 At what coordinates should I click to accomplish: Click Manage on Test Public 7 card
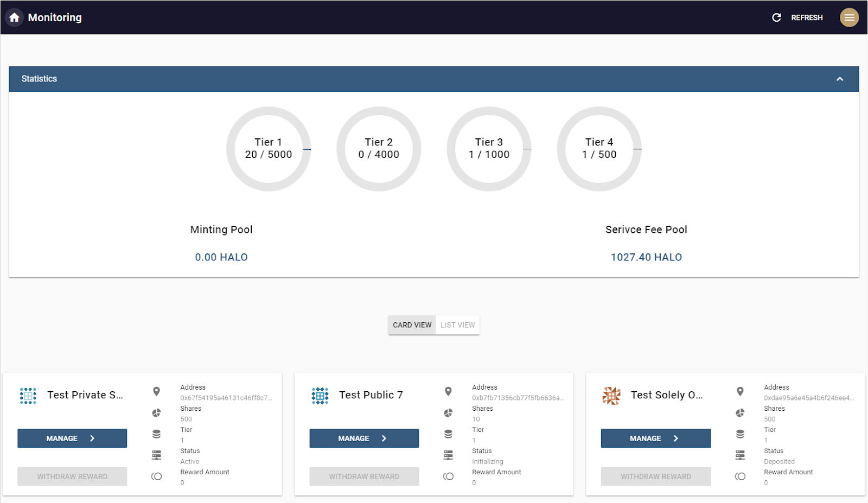point(364,438)
